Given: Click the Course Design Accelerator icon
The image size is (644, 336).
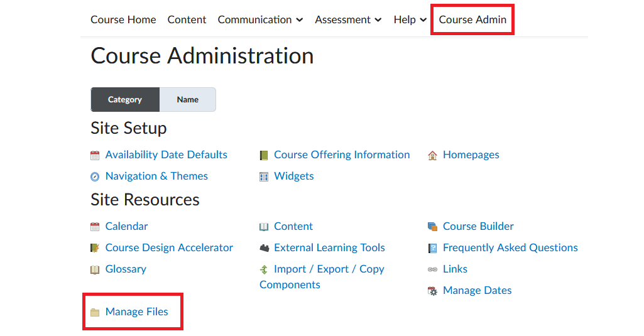Looking at the screenshot, I should [x=95, y=248].
